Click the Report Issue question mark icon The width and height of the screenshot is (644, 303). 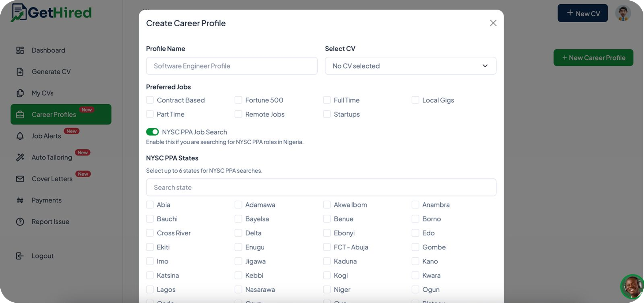pyautogui.click(x=20, y=222)
